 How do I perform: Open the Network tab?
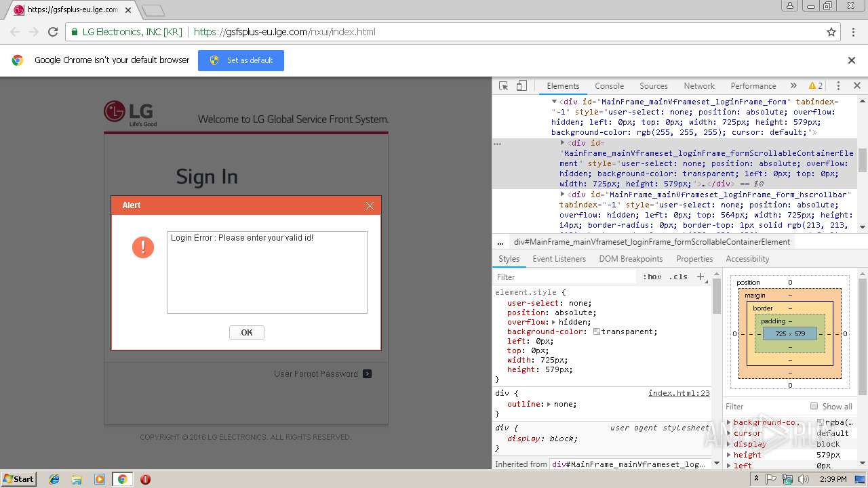[699, 86]
